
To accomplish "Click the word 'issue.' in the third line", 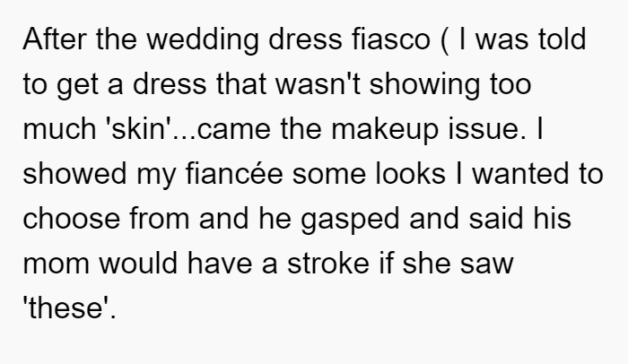I will point(487,129).
